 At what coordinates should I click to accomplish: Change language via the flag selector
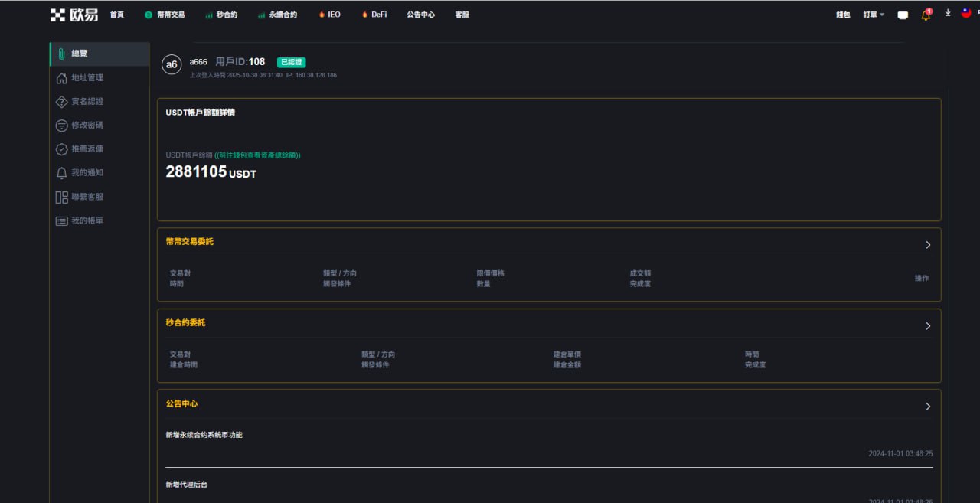966,13
